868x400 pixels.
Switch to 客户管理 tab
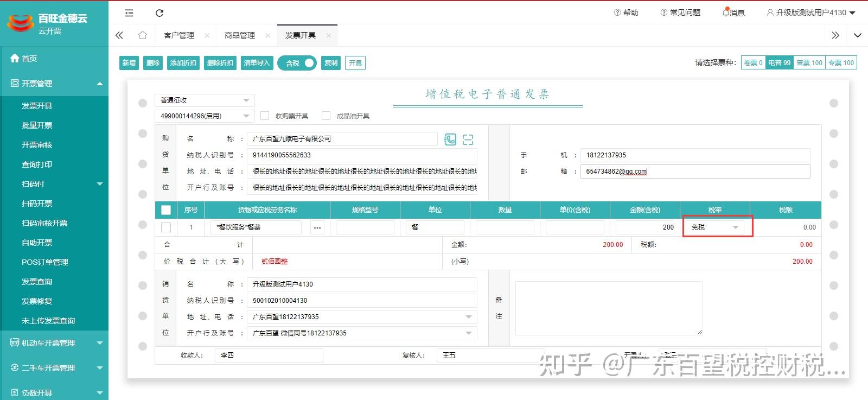tap(179, 35)
